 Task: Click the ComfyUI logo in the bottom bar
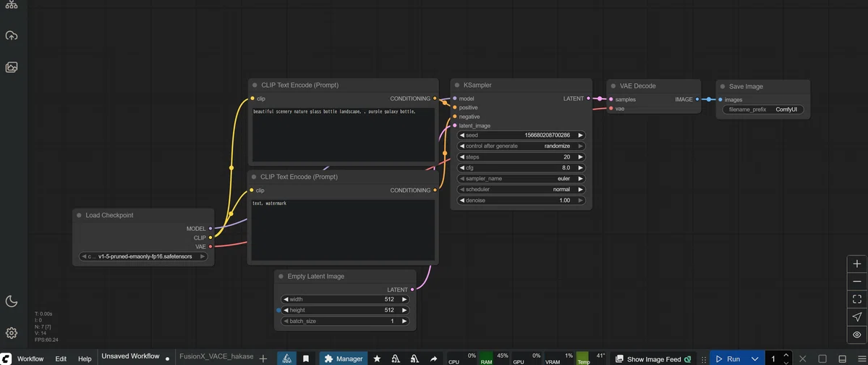(6, 358)
